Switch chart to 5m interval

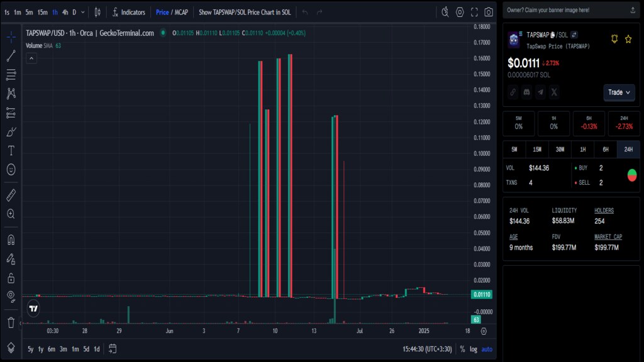coord(29,13)
